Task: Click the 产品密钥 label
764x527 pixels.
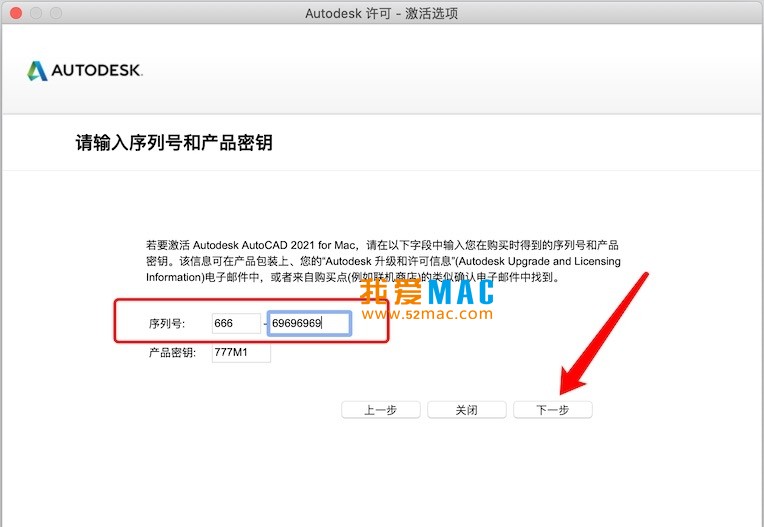Action: (172, 353)
